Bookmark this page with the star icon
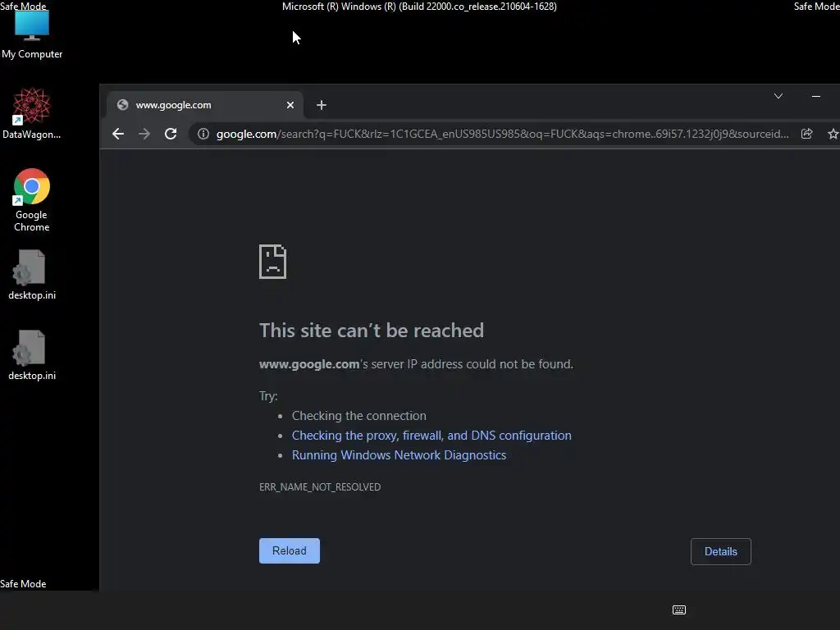The image size is (840, 630). (833, 134)
